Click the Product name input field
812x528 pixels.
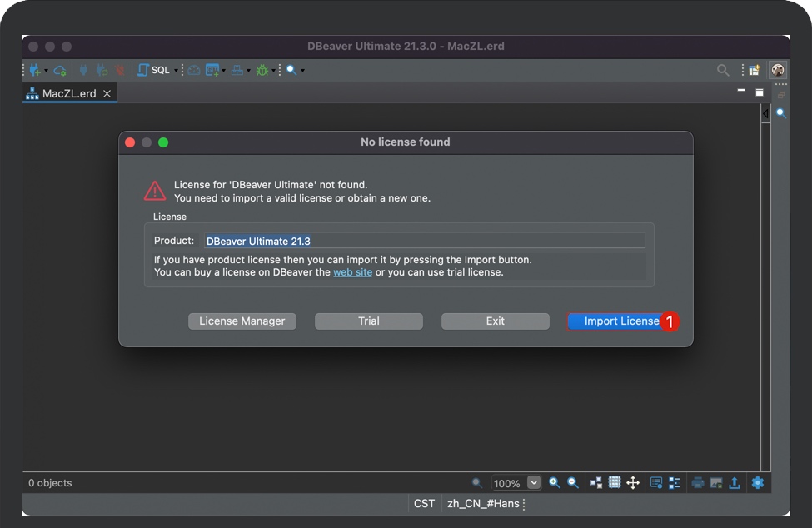[x=424, y=241]
